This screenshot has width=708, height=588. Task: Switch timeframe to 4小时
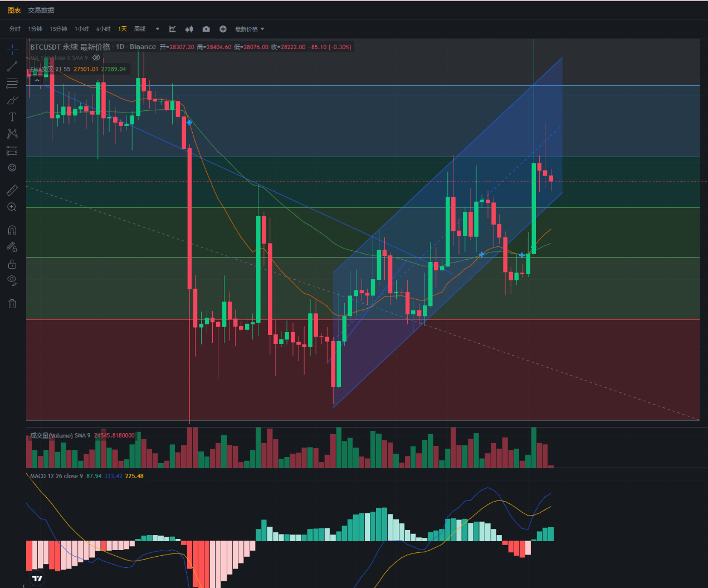[103, 29]
